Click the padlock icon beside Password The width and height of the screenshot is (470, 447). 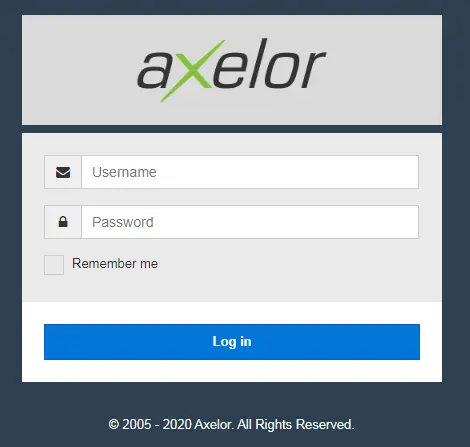coord(63,222)
